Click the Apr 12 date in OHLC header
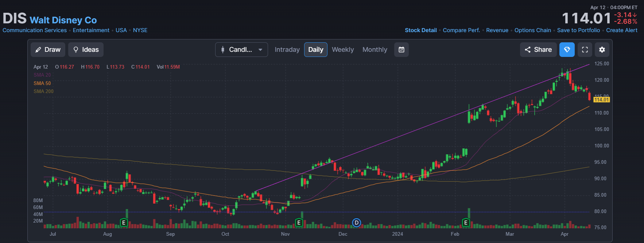The height and width of the screenshot is (243, 644). [x=41, y=67]
